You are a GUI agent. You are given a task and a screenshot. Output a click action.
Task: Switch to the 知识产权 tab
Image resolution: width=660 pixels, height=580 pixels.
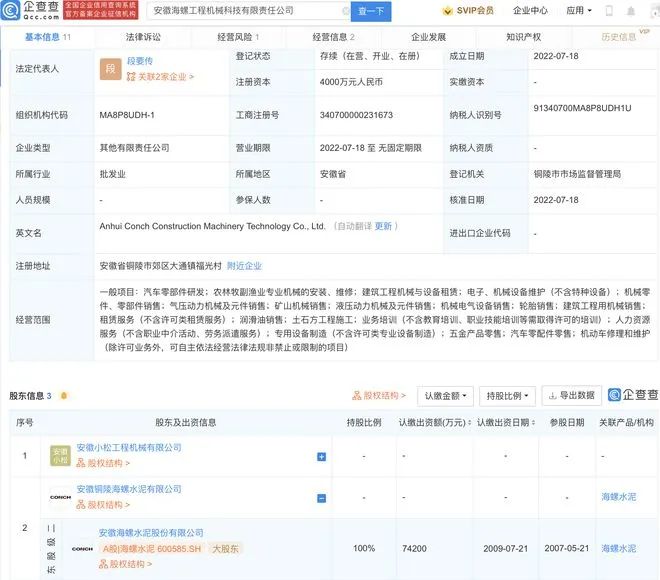pyautogui.click(x=523, y=37)
